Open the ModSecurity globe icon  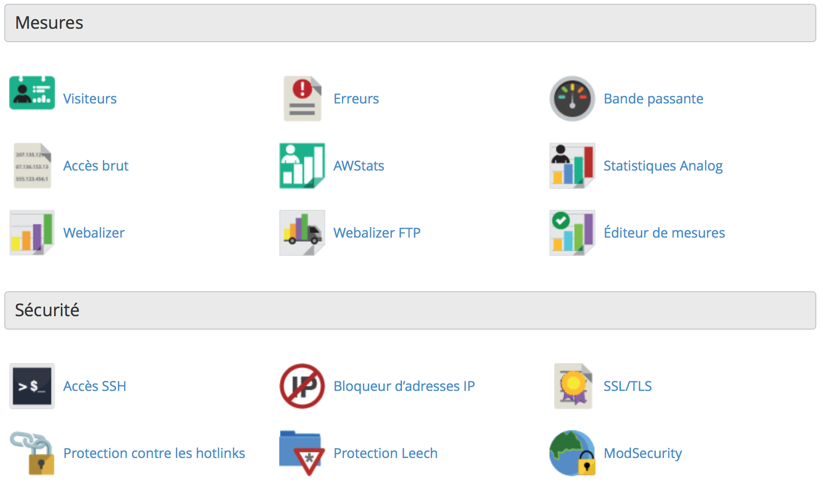point(572,453)
